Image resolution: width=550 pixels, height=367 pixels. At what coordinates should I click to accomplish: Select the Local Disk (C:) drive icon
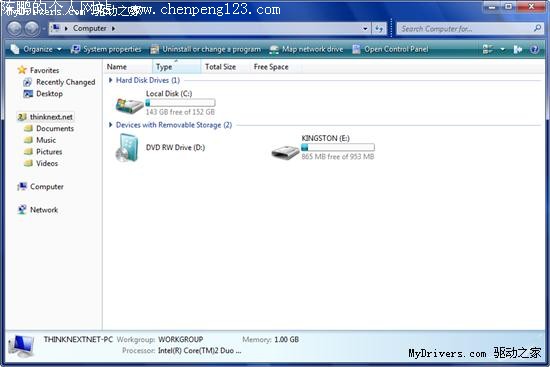(129, 105)
